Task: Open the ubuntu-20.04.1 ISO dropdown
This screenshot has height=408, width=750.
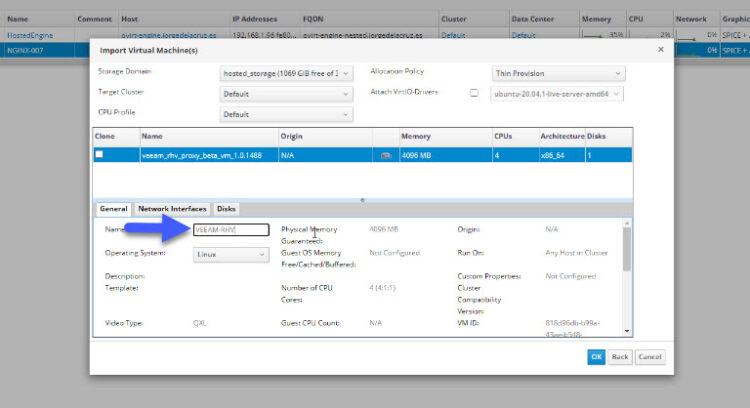Action: pos(556,94)
